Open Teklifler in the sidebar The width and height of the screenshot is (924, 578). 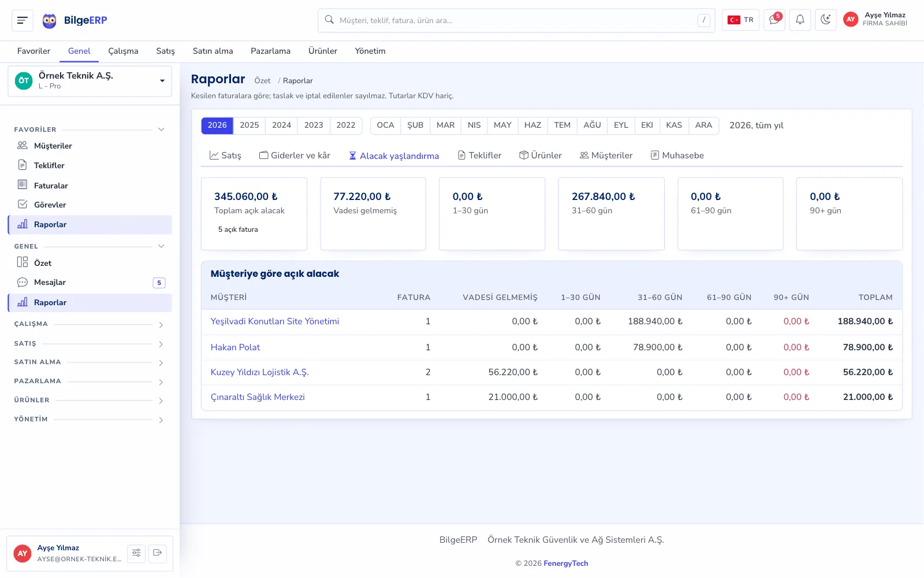pos(90,165)
